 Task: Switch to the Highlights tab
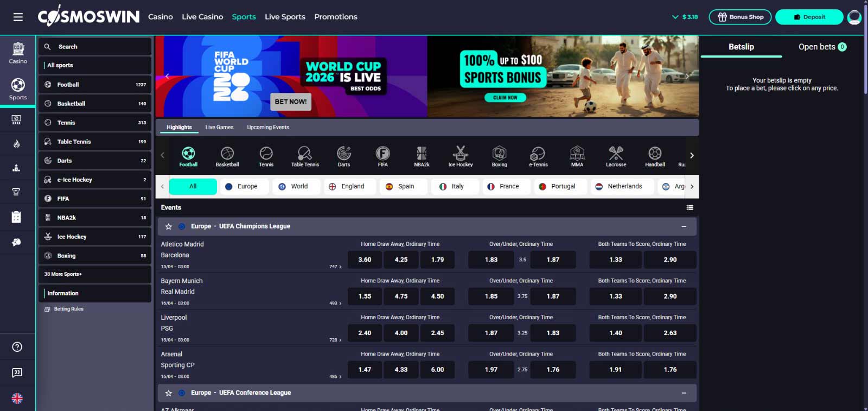[179, 128]
